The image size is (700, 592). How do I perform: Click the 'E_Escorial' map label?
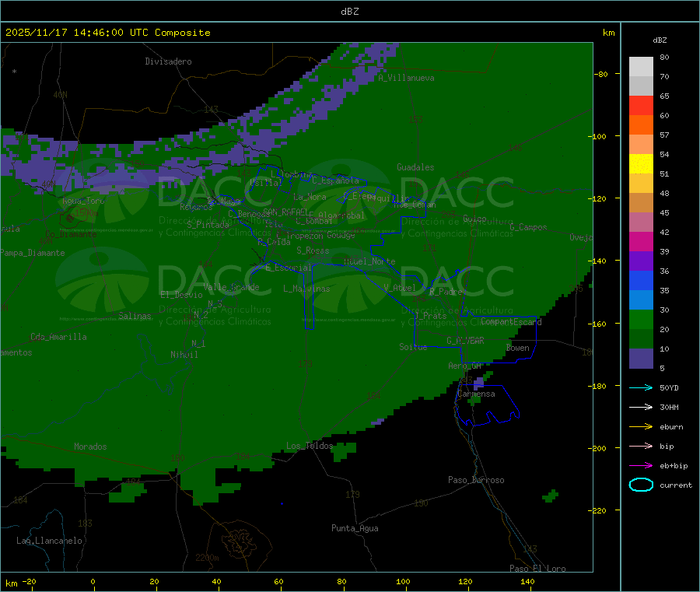289,268
